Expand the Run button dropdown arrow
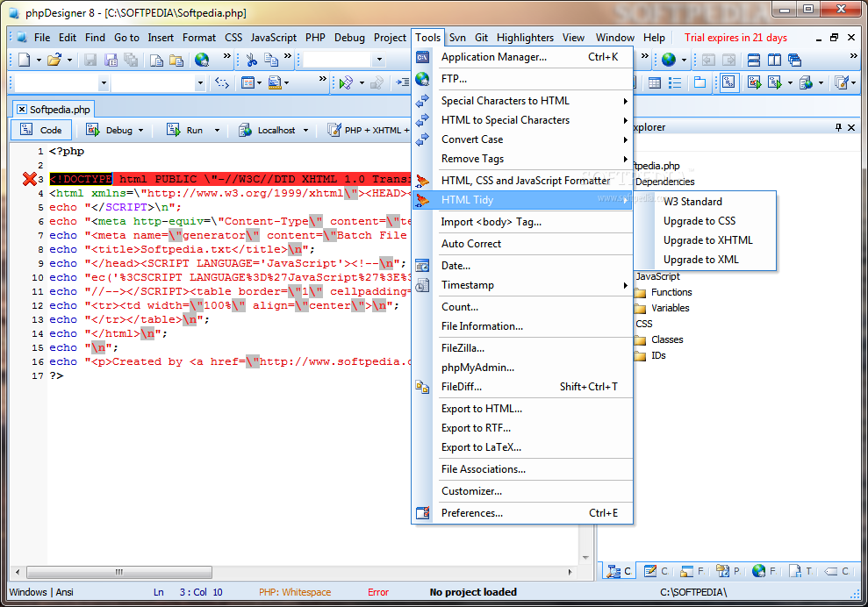868x607 pixels. click(217, 131)
